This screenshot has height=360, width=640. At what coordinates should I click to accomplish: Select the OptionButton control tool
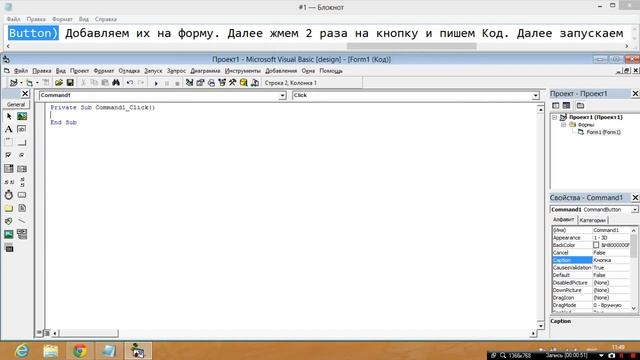22,156
